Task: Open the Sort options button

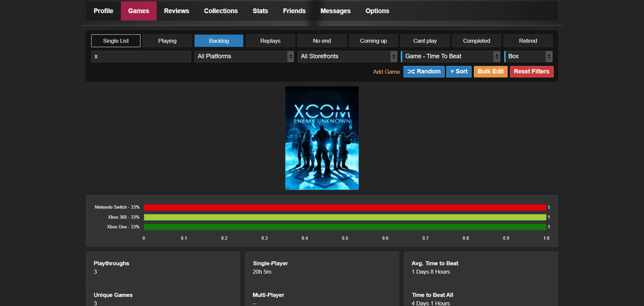Action: tap(459, 72)
